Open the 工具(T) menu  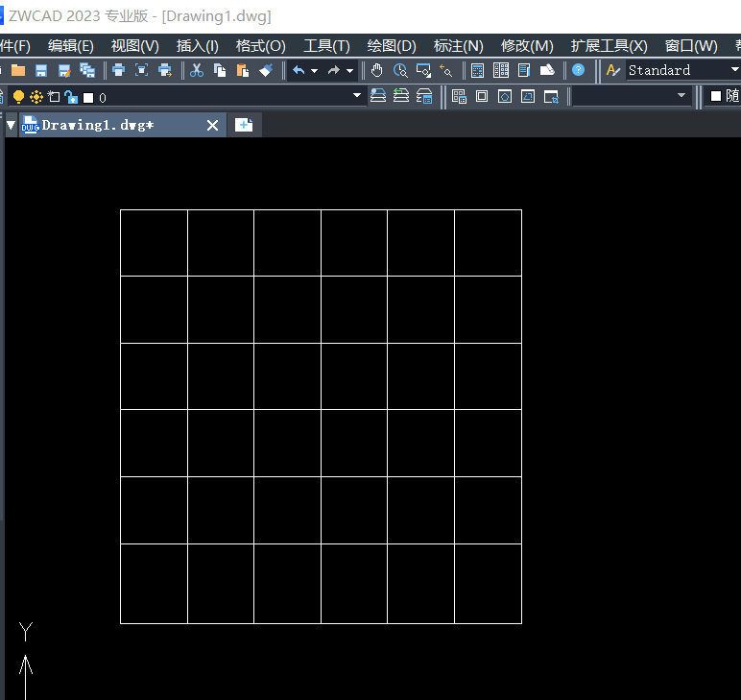[326, 46]
